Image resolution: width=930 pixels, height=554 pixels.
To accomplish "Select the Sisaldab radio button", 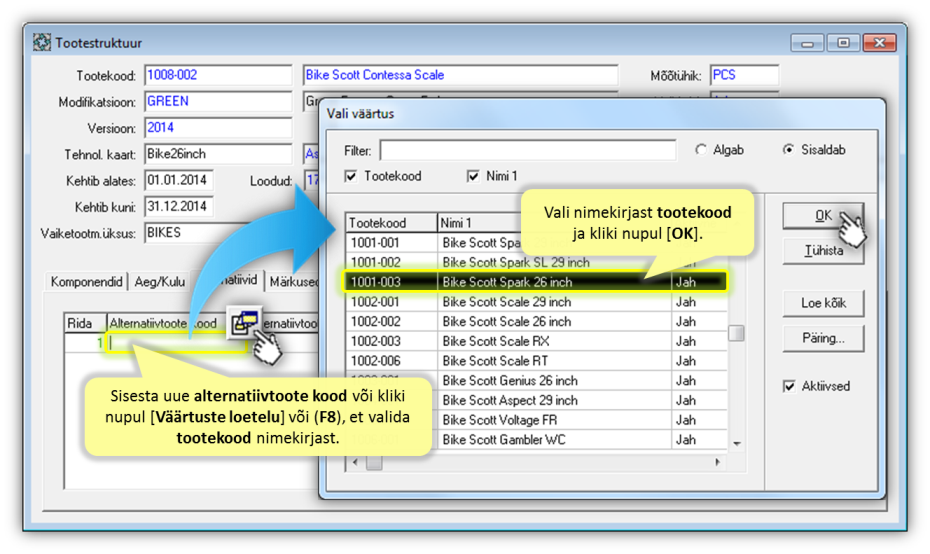I will click(x=788, y=150).
